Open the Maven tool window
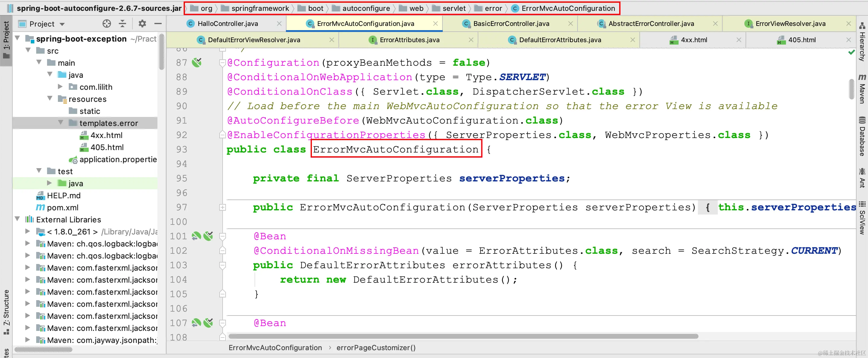Screen dimensions: 868x358 click(x=862, y=89)
